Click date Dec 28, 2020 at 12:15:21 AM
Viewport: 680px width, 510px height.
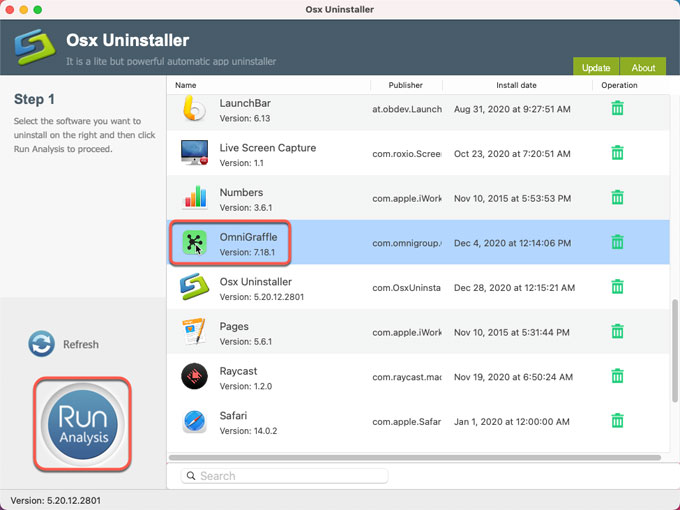coord(514,288)
